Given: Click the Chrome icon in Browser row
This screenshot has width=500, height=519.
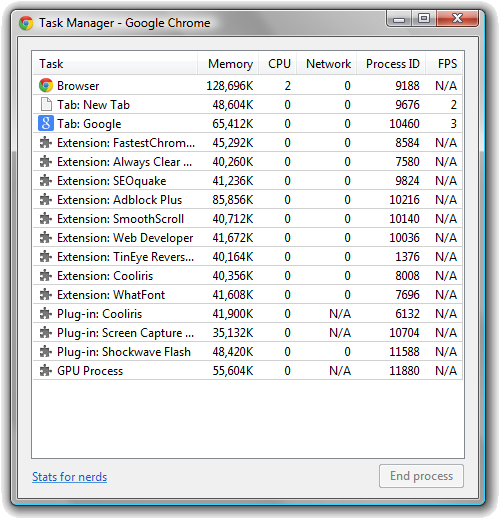Looking at the screenshot, I should [x=46, y=86].
